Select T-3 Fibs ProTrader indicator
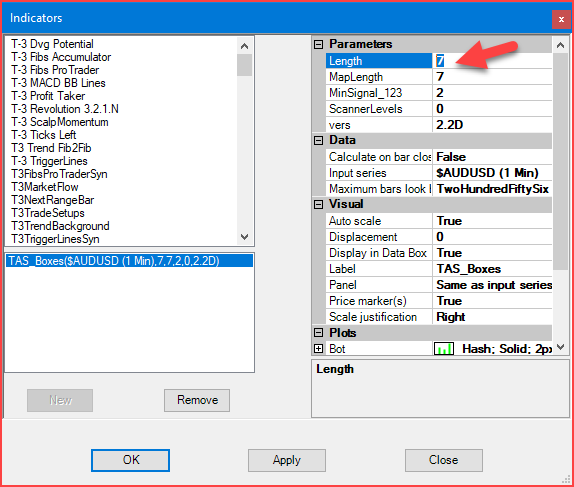 coord(55,70)
